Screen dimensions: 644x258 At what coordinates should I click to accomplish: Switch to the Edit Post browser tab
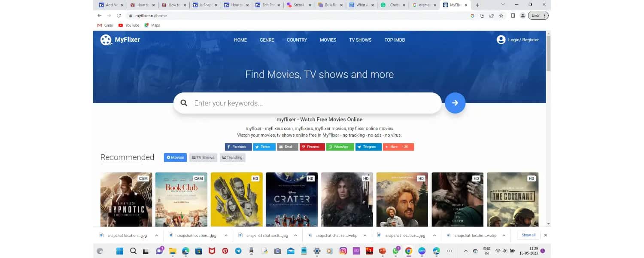[267, 5]
